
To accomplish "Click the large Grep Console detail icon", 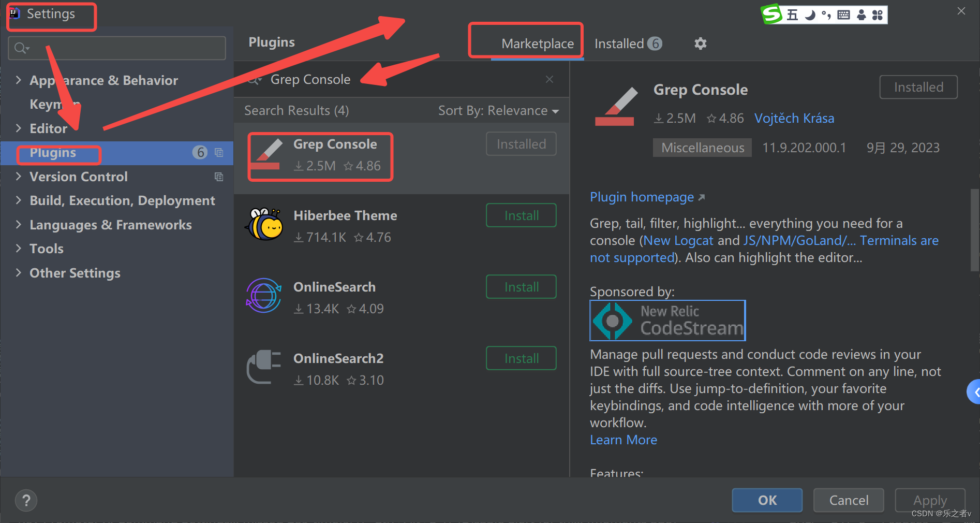I will point(616,107).
